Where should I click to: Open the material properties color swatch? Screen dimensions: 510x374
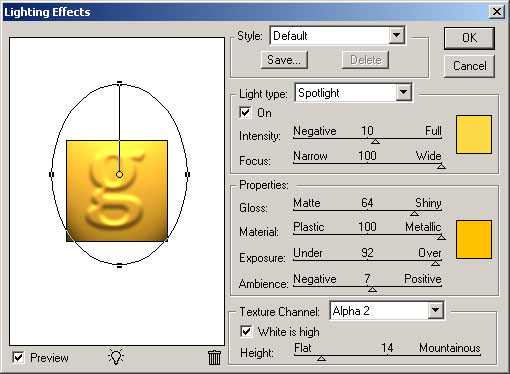click(474, 239)
